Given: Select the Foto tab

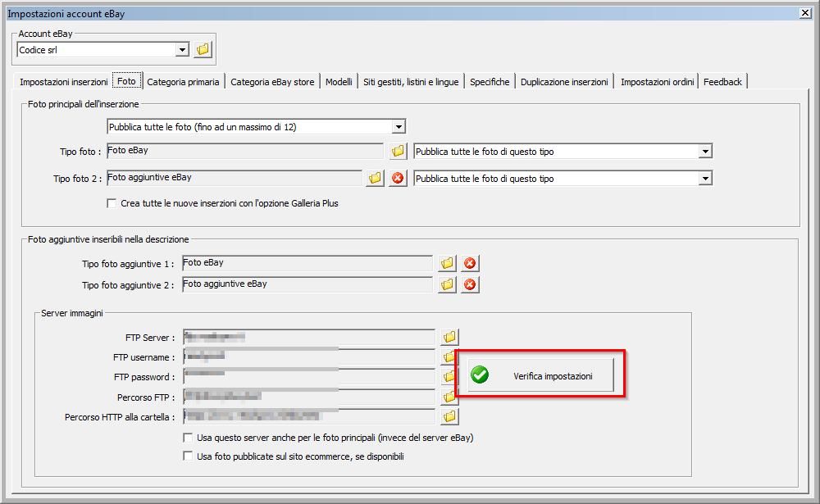Looking at the screenshot, I should [126, 81].
